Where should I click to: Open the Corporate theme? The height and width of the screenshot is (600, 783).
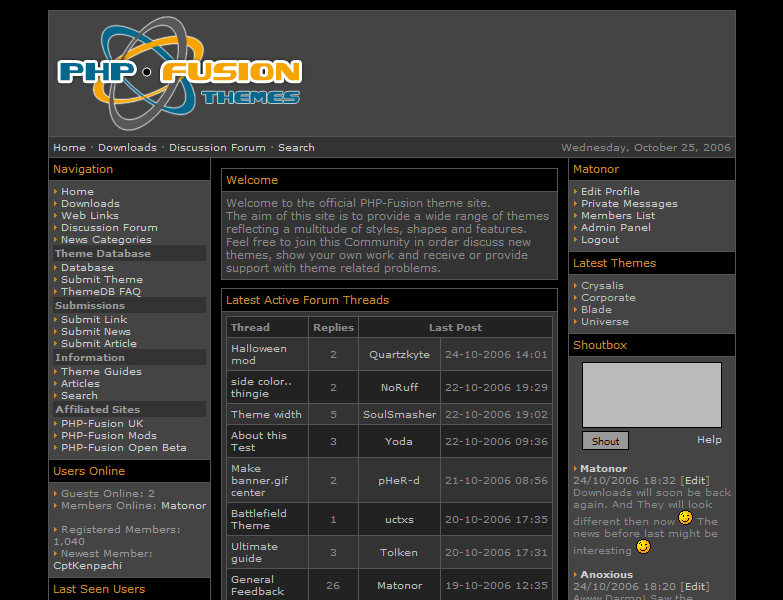[608, 298]
